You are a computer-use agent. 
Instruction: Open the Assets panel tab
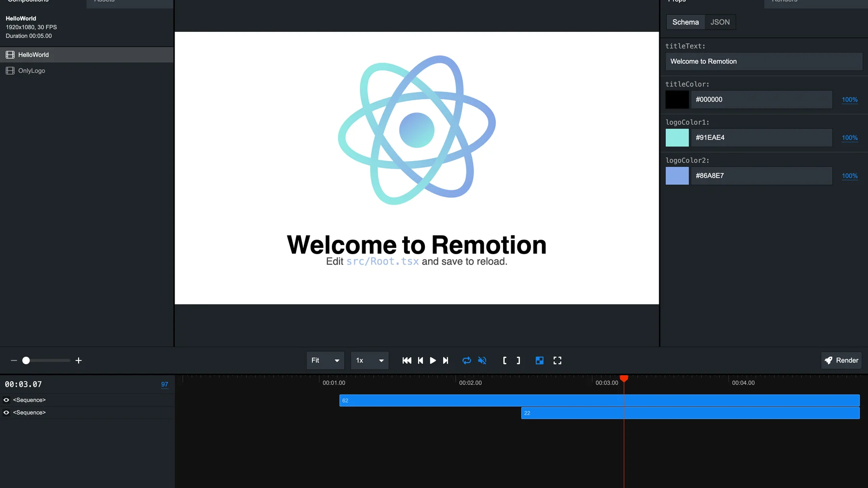(x=104, y=2)
